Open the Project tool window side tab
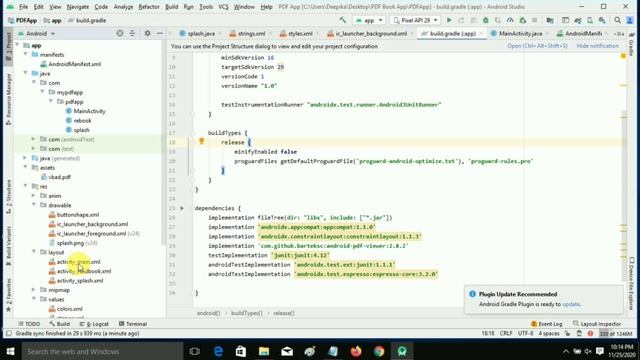The image size is (640, 360). [x=8, y=46]
